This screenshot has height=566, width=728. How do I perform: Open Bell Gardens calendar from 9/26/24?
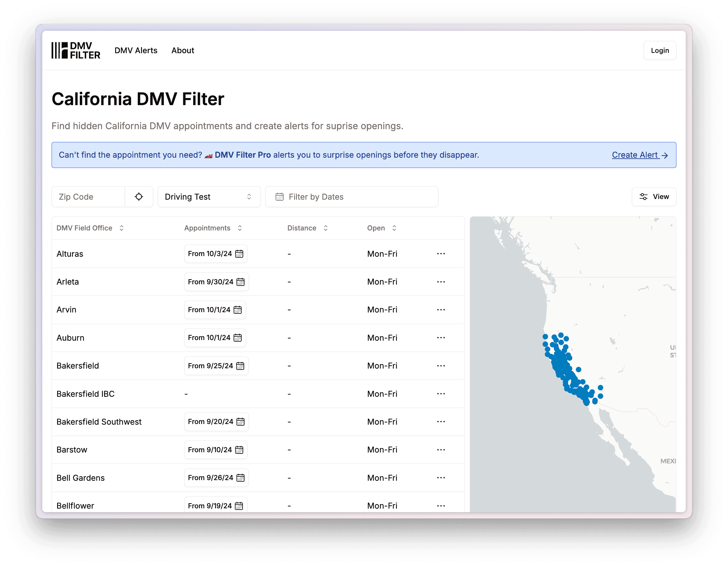(216, 478)
